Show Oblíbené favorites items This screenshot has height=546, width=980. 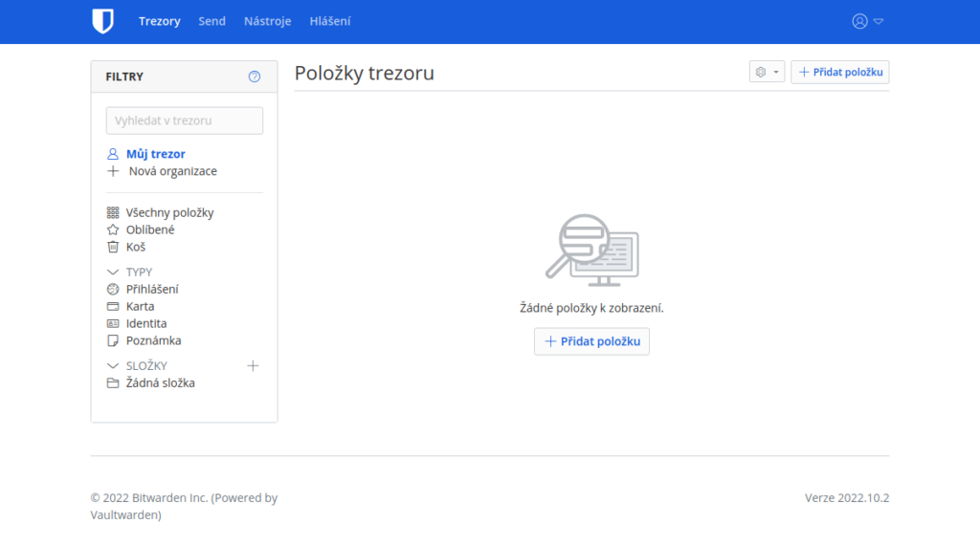pos(149,229)
